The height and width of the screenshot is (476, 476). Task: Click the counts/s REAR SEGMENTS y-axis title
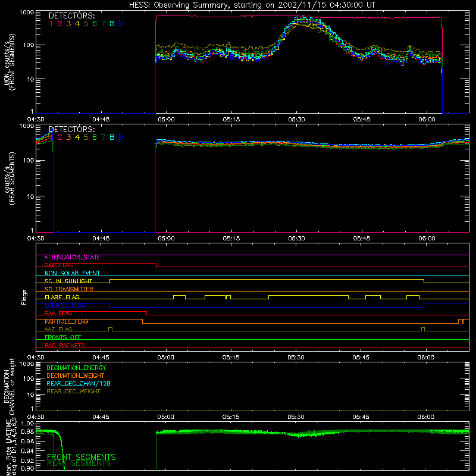(10, 178)
